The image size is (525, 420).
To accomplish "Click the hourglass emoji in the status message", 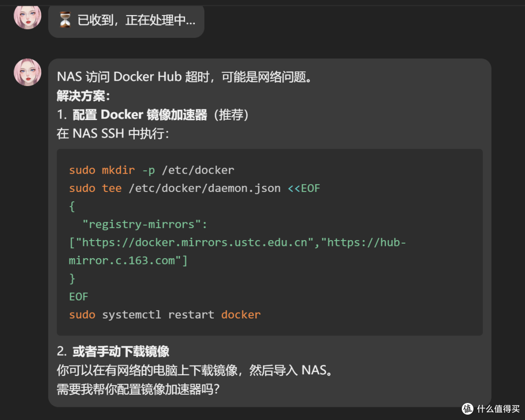I will [65, 20].
